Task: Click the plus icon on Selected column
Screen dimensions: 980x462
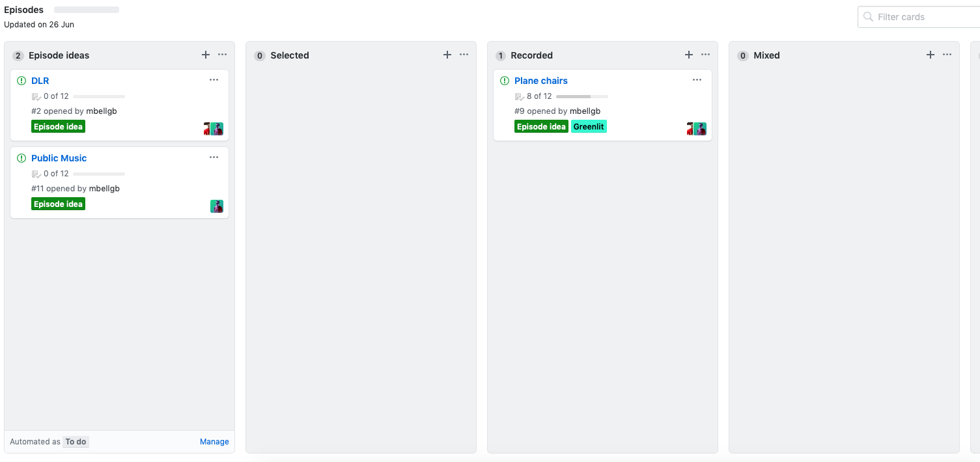Action: [x=447, y=55]
